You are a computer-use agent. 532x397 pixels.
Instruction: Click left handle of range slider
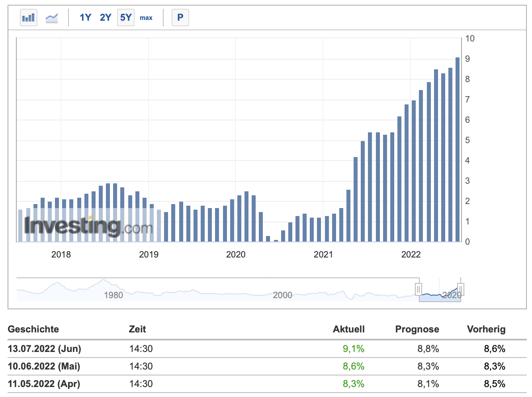click(419, 289)
